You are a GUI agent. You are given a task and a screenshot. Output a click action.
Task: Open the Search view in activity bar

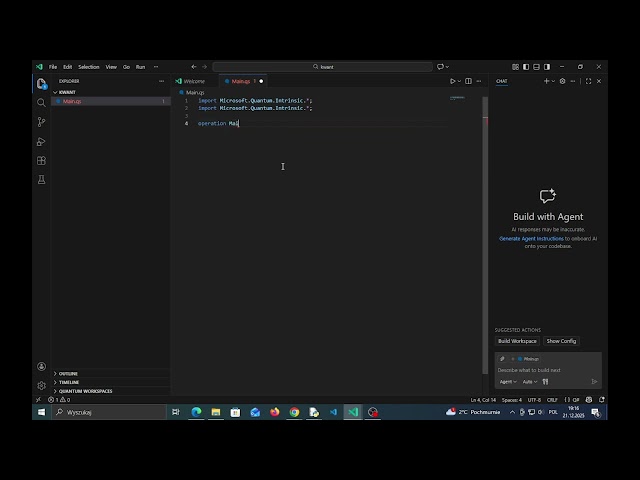[41, 102]
